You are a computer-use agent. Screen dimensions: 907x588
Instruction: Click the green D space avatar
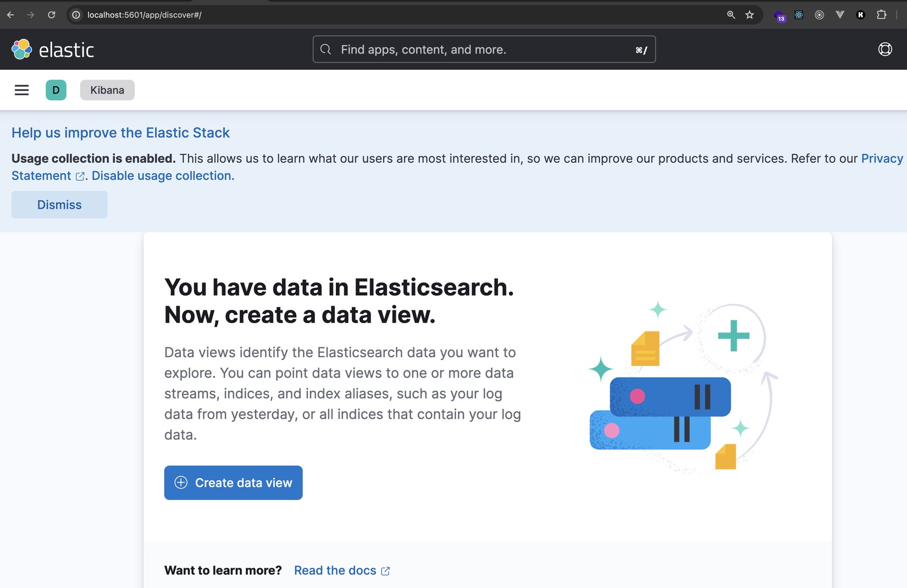(x=56, y=90)
